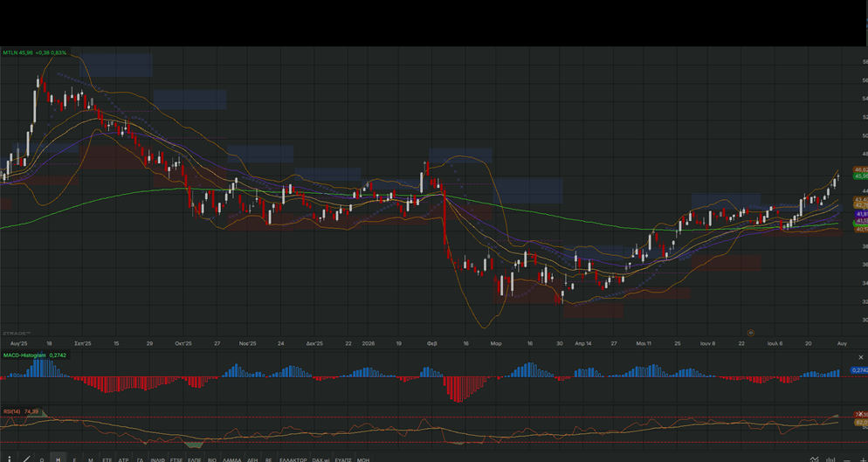This screenshot has width=868, height=462.
Task: Click the Σεπ'25 date label
Action: coord(82,343)
